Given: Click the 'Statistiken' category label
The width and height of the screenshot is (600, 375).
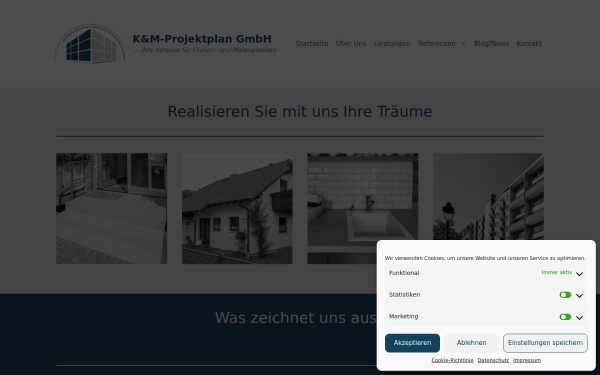Looking at the screenshot, I should [x=404, y=295].
